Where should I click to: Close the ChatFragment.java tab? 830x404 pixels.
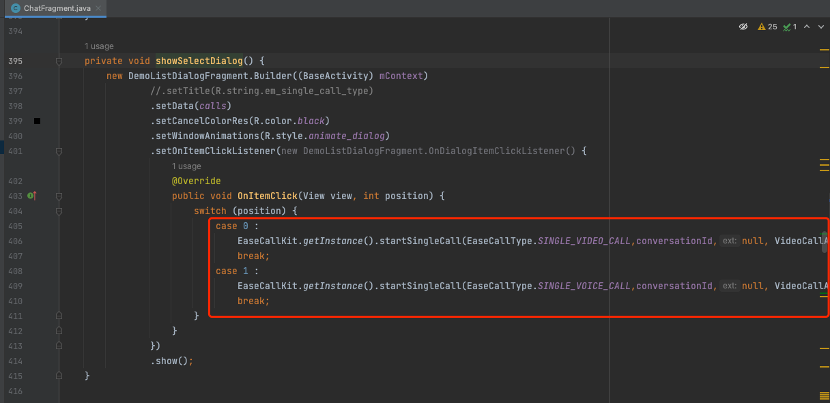[x=98, y=8]
